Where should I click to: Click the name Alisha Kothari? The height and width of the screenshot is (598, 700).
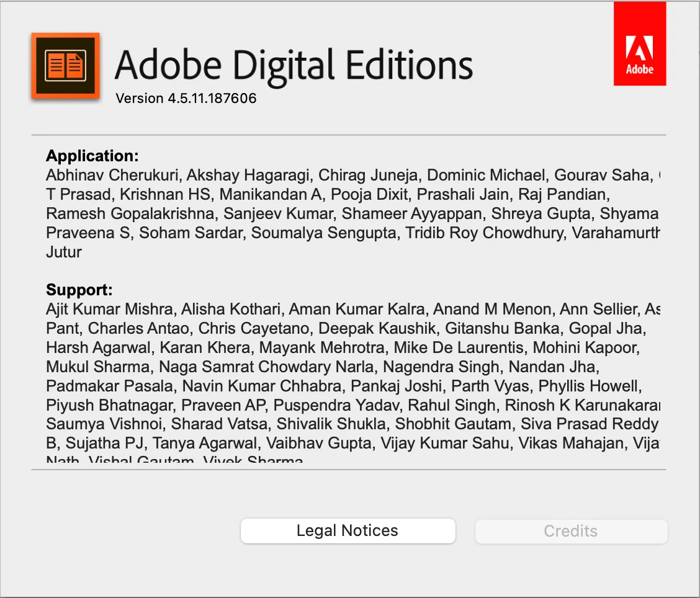point(230,309)
